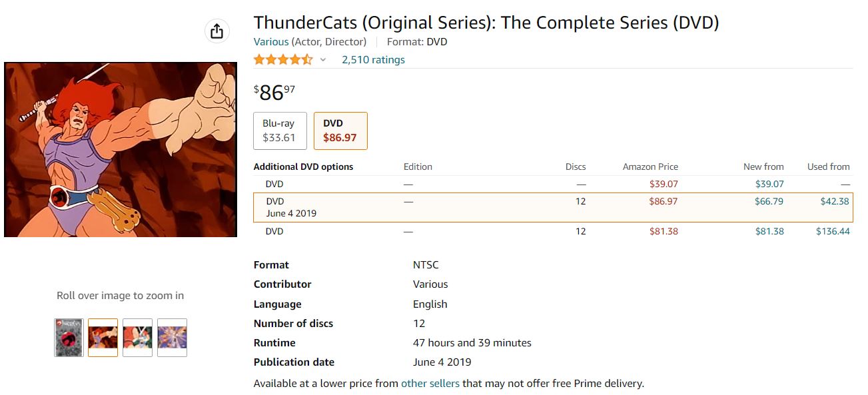The width and height of the screenshot is (868, 395).
Task: Select the third product image thumbnail
Action: [137, 337]
